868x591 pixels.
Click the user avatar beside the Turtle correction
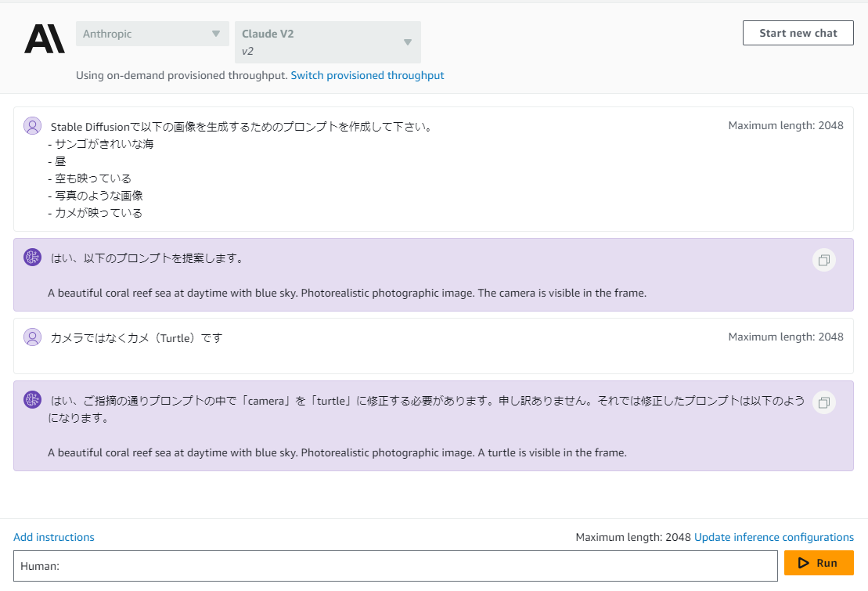point(33,337)
